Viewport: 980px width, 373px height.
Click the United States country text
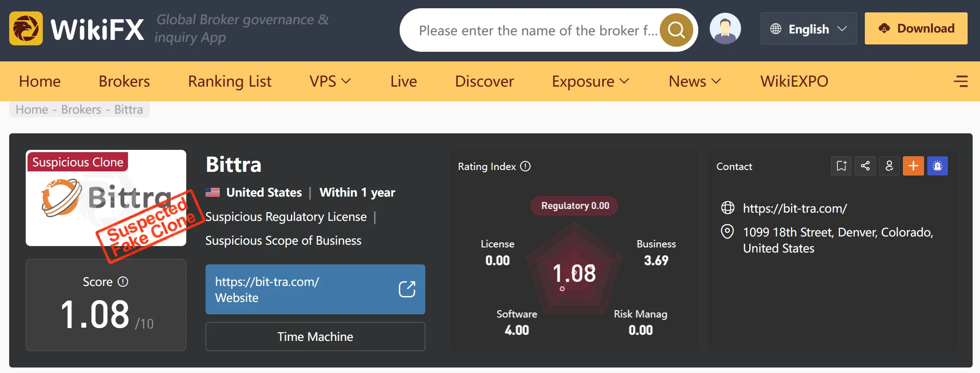coord(264,192)
